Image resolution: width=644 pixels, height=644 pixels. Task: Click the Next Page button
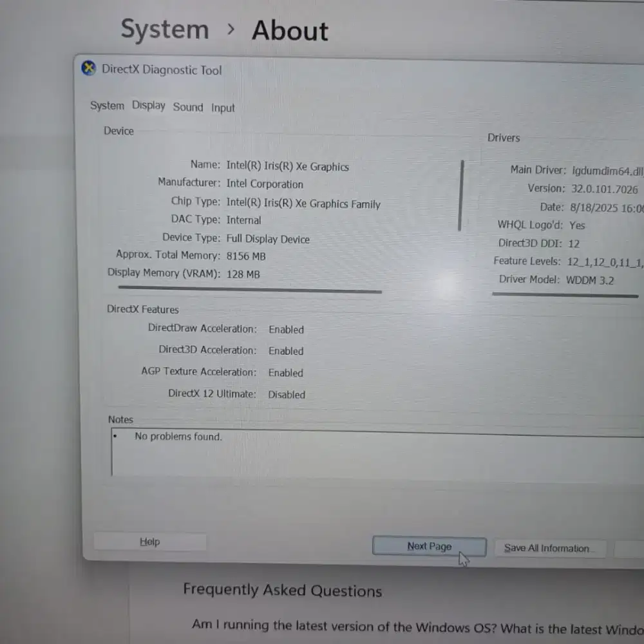[x=428, y=545]
